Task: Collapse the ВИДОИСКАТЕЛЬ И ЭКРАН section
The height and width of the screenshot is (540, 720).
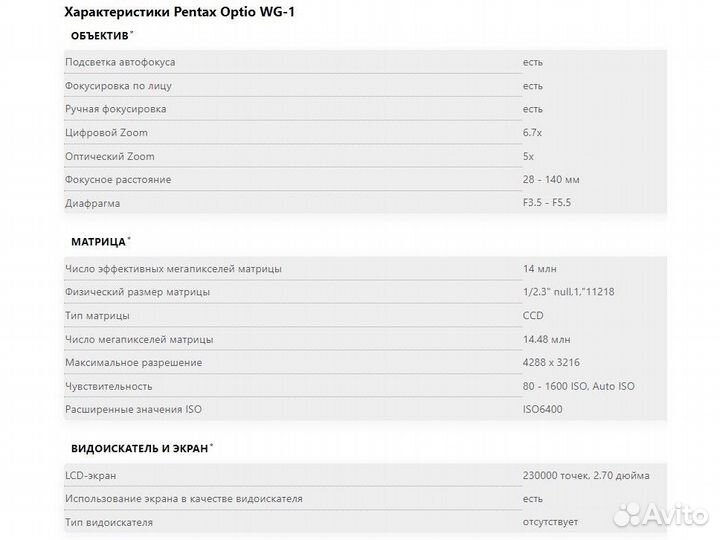Action: (142, 449)
